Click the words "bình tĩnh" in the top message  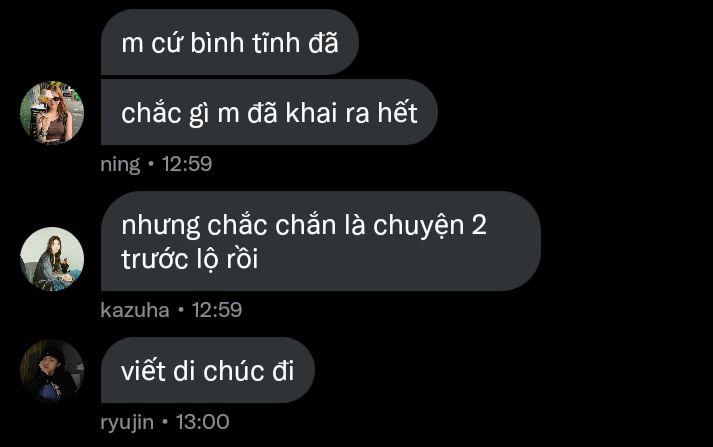pos(245,43)
